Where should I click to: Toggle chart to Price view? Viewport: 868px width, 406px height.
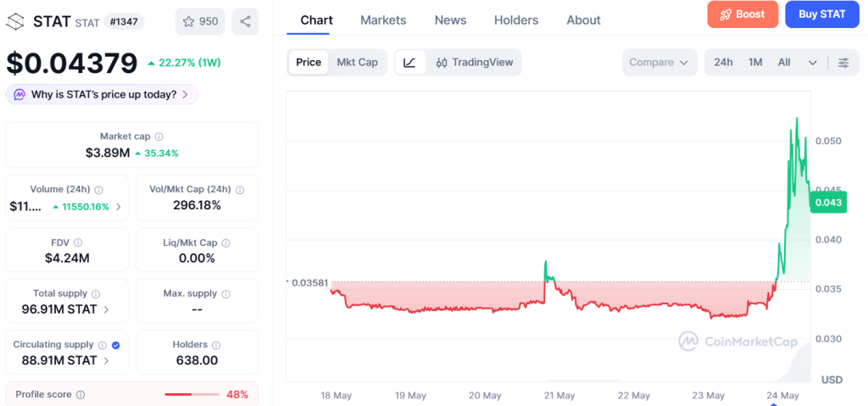[309, 63]
